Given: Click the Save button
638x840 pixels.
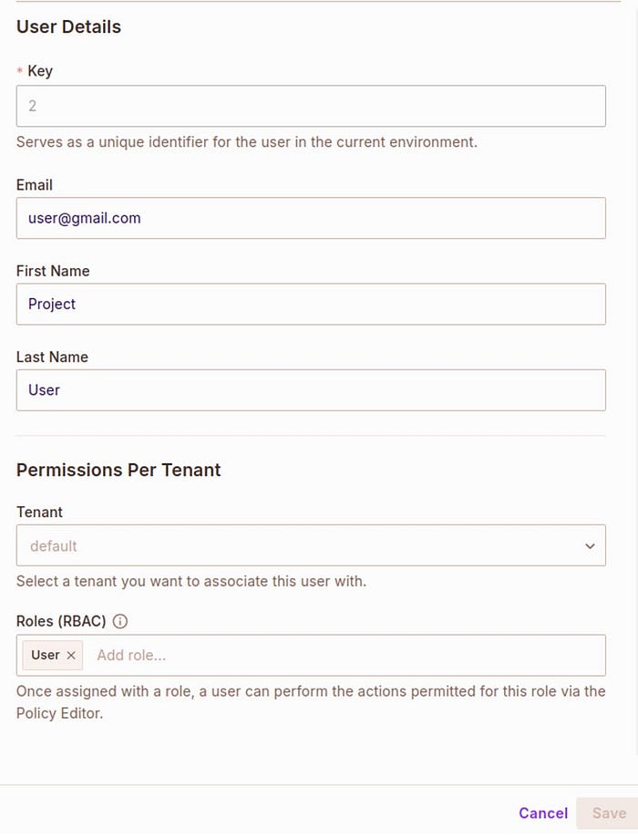Looking at the screenshot, I should [x=609, y=813].
